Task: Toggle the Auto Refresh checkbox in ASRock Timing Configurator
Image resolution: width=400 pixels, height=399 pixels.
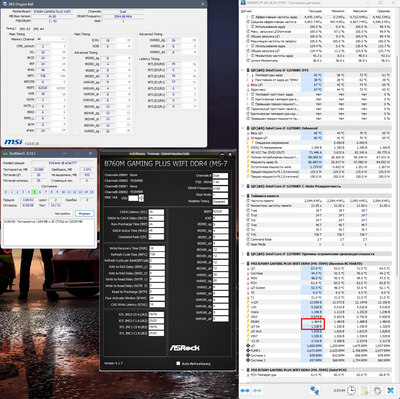Action: tap(178, 363)
